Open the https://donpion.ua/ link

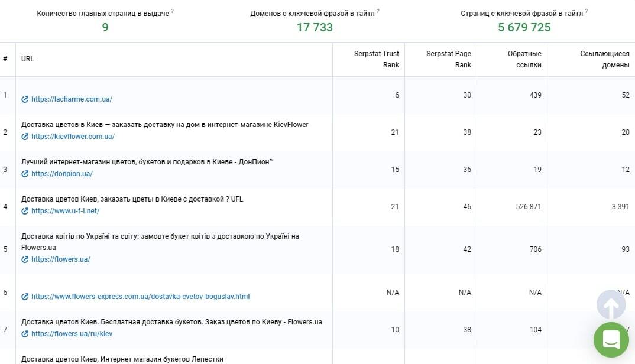click(x=62, y=174)
